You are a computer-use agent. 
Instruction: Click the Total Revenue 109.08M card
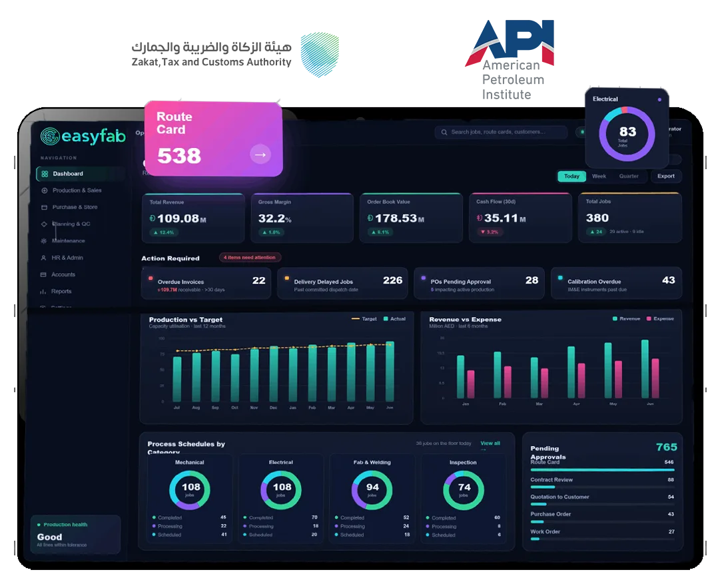[193, 218]
